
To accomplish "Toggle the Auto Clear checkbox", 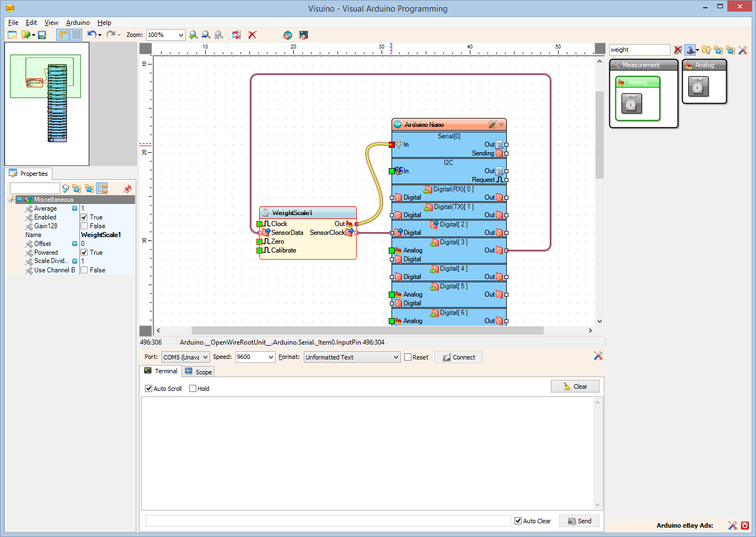I will pos(518,521).
